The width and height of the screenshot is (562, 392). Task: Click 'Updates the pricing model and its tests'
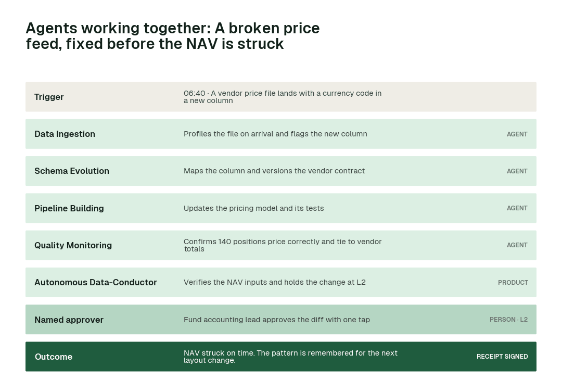coord(254,208)
